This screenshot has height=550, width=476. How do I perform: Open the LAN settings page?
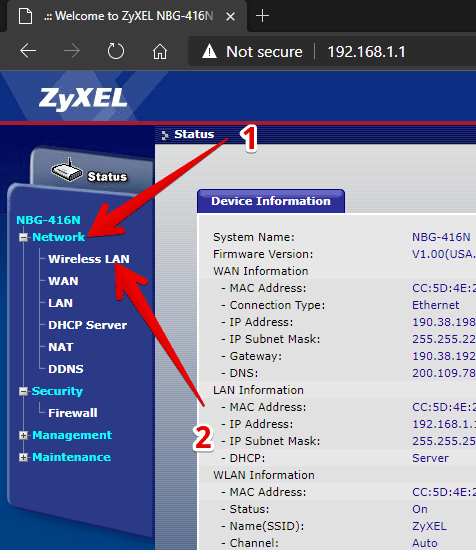(60, 303)
